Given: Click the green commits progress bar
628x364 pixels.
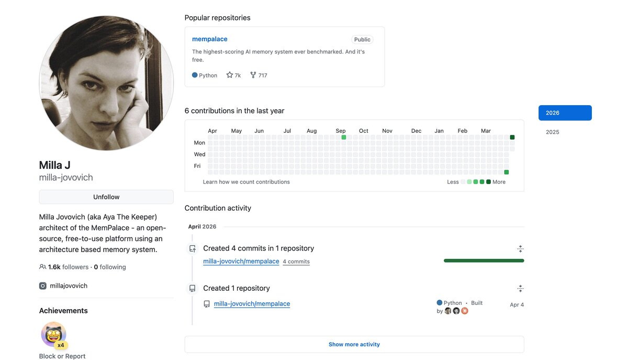Looking at the screenshot, I should click(x=484, y=260).
